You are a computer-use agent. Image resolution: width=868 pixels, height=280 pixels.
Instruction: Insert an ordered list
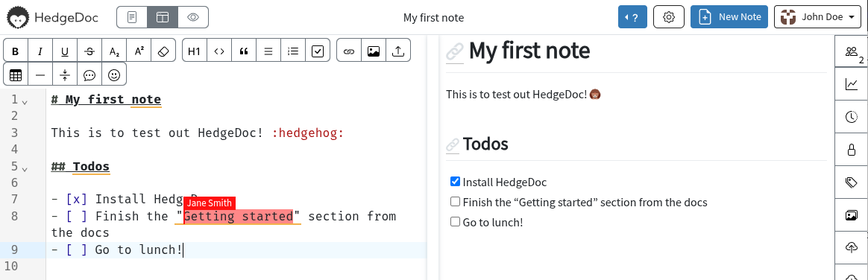pyautogui.click(x=293, y=51)
